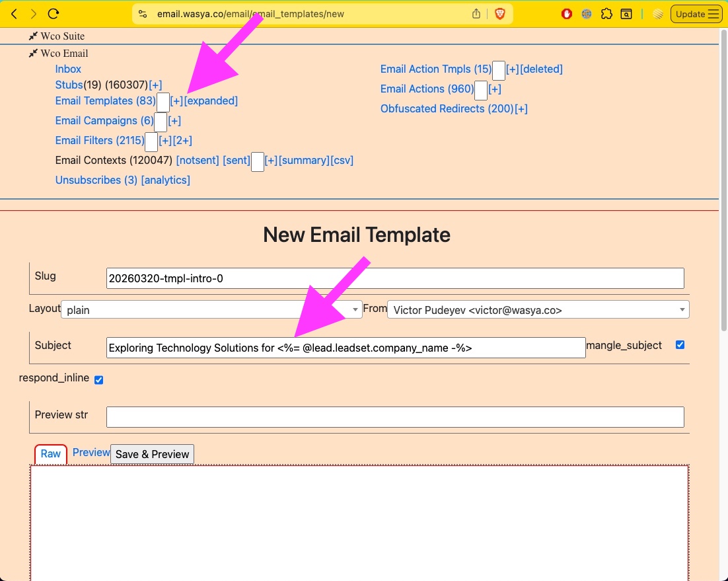
Task: Open the share menu from the toolbar
Action: (x=476, y=13)
